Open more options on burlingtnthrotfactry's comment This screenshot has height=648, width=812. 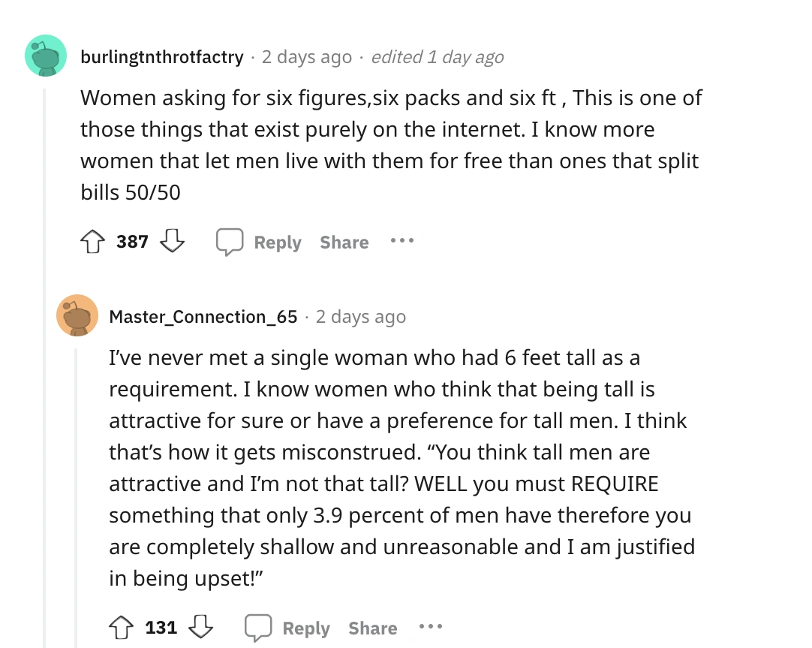tap(401, 242)
